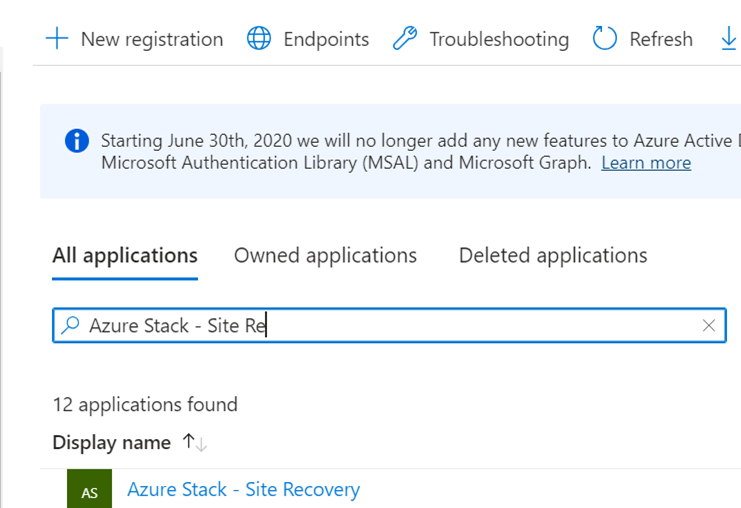The image size is (741, 508).
Task: Show the Deleted applications tab
Action: [553, 256]
